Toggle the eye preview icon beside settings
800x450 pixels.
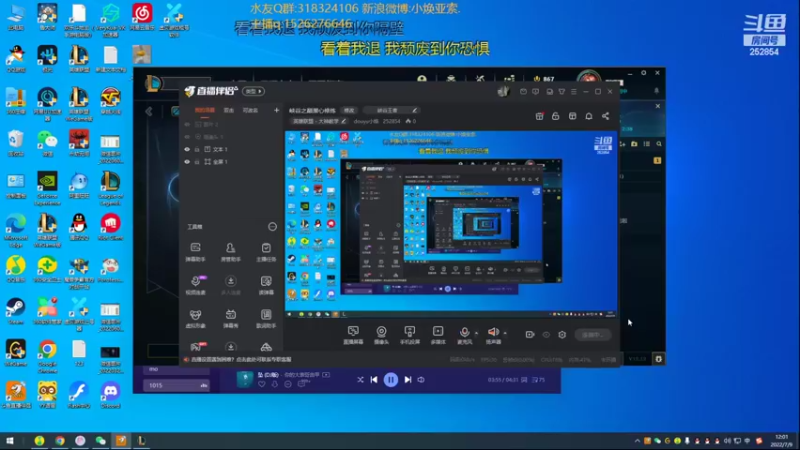tap(546, 335)
